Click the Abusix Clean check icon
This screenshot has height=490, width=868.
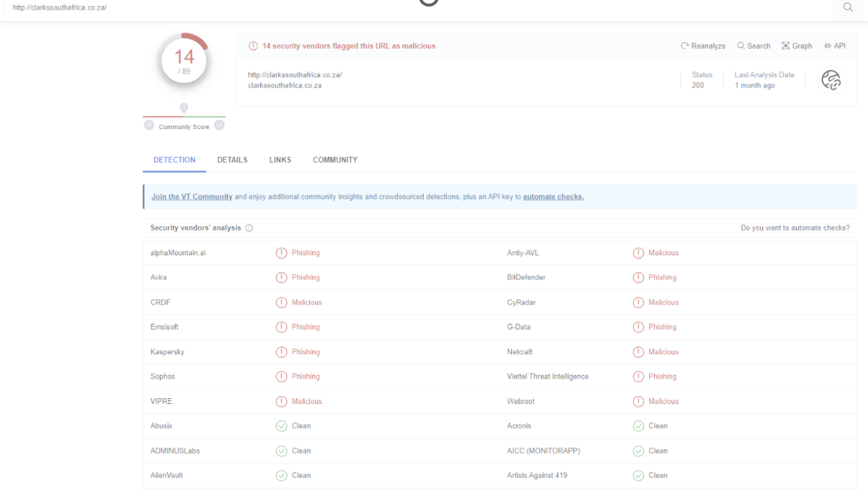[282, 426]
